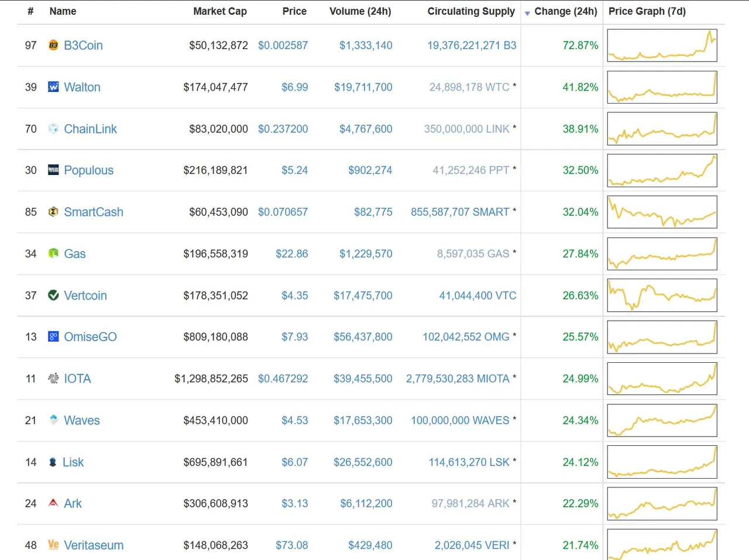
Task: Click the Gas coin logo icon
Action: [53, 253]
